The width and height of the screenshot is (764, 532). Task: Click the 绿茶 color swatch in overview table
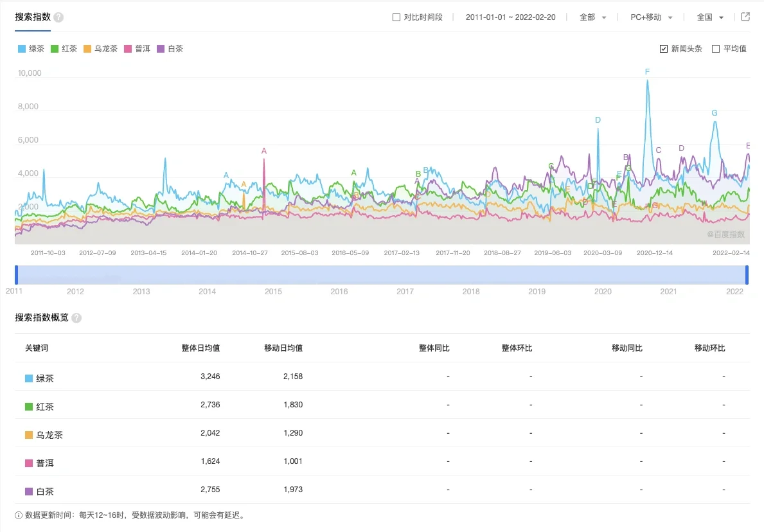tap(29, 378)
